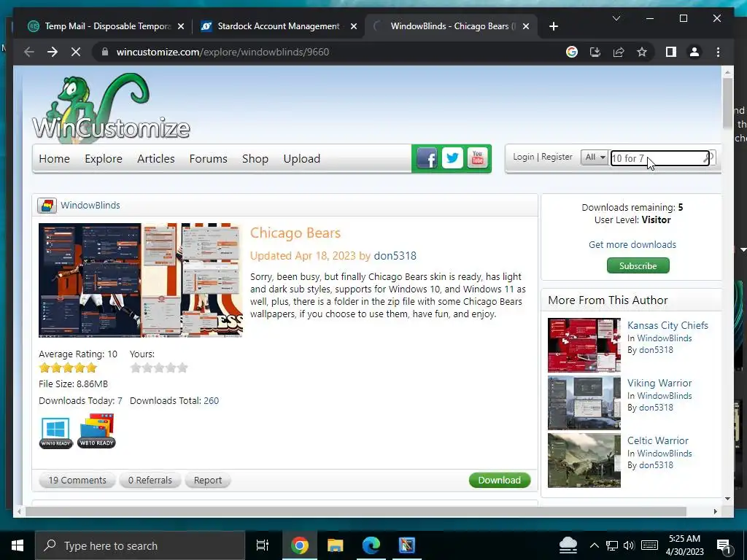The width and height of the screenshot is (747, 560).
Task: Open Google Chrome from the taskbar
Action: point(300,545)
